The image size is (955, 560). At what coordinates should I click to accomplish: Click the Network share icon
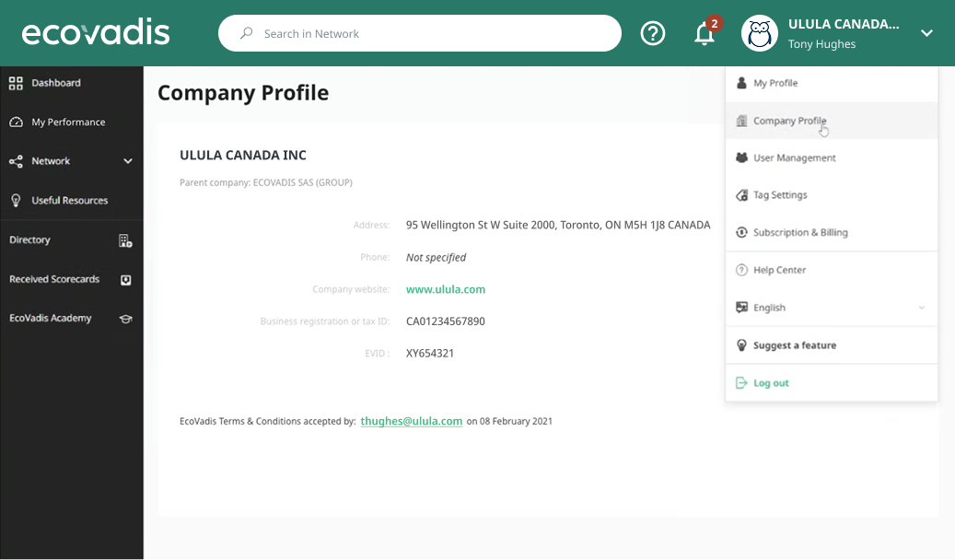point(16,161)
